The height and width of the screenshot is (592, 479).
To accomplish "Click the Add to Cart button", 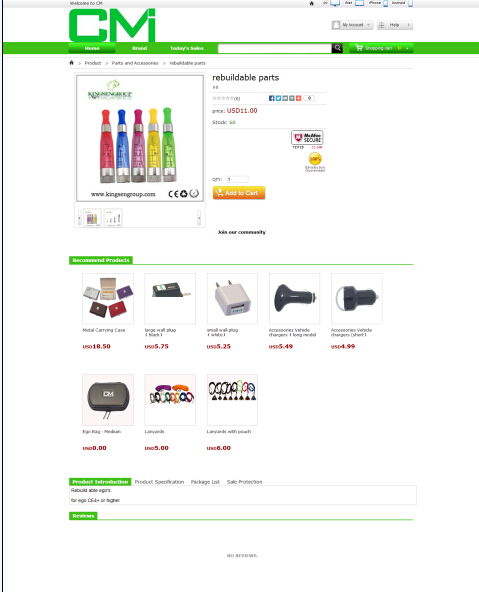I will [239, 193].
